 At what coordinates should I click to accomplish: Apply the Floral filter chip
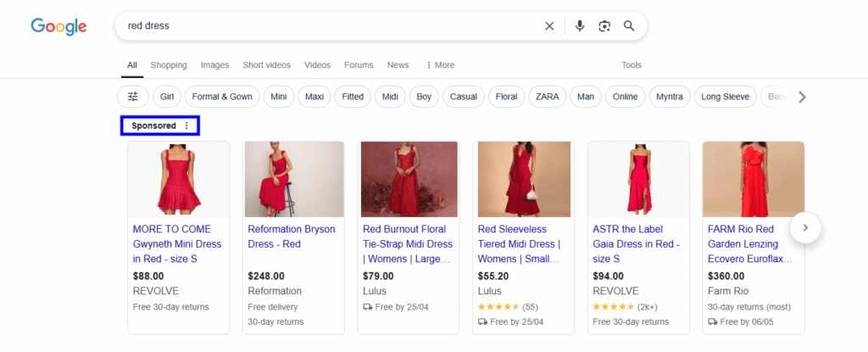coord(507,97)
